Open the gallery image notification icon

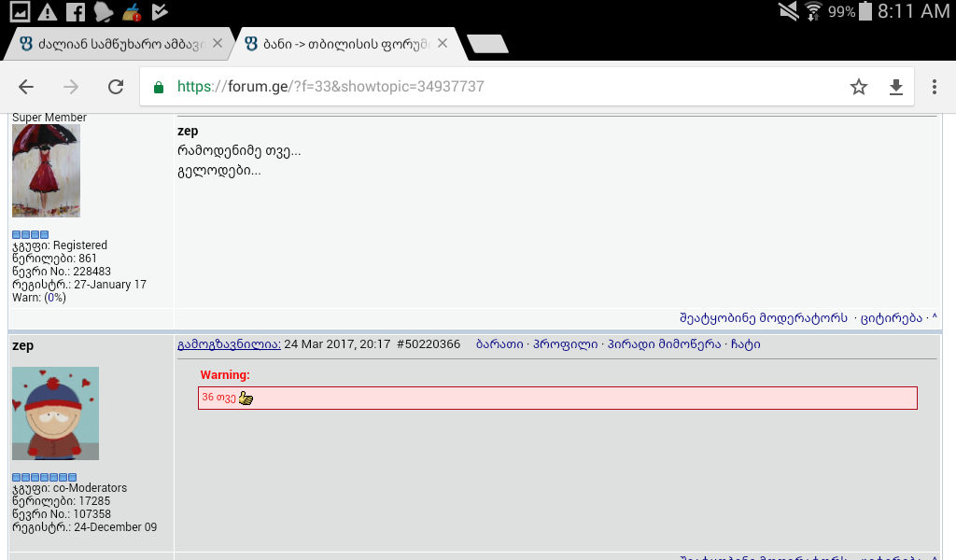click(x=21, y=11)
